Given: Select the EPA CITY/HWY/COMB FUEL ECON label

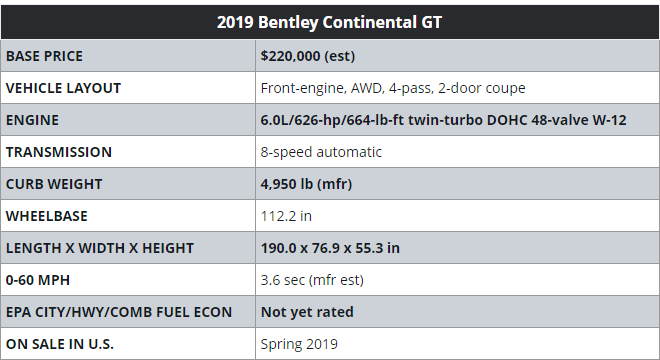Looking at the screenshot, I should point(119,312).
